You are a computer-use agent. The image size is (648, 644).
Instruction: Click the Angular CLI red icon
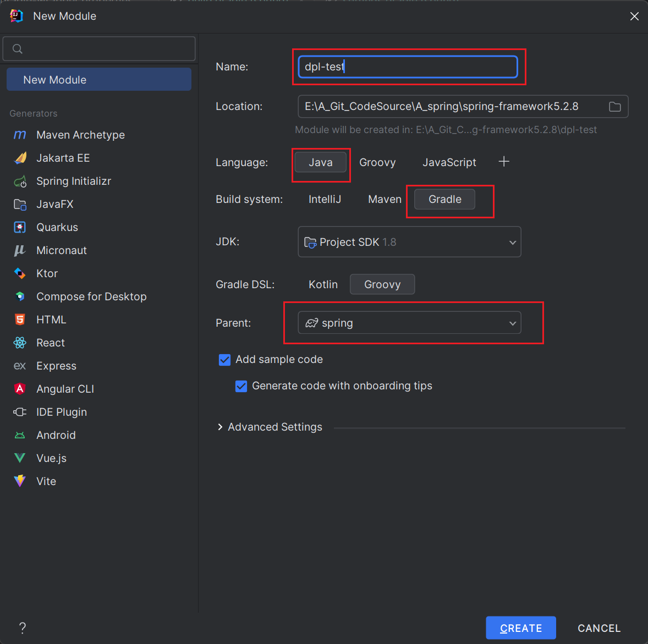[20, 389]
